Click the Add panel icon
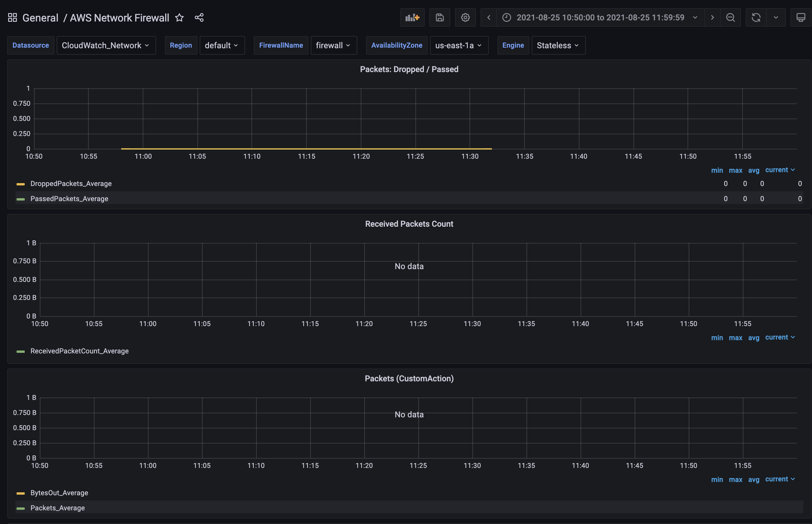 tap(412, 17)
